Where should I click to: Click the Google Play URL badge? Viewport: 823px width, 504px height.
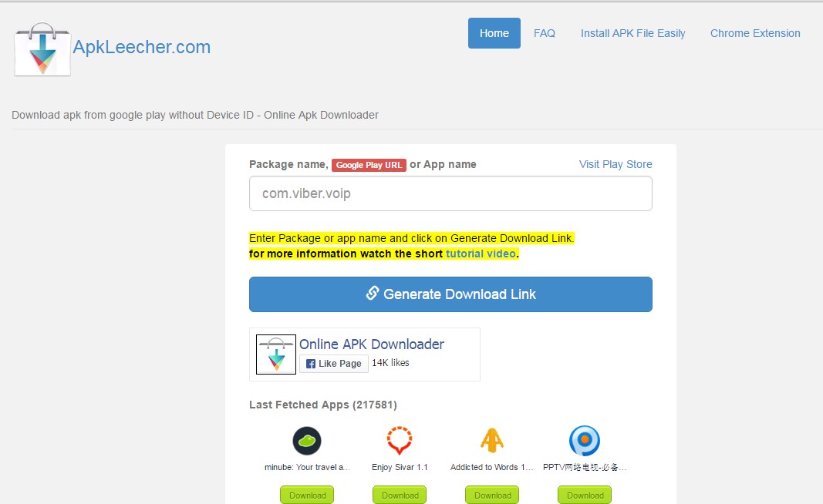click(369, 165)
